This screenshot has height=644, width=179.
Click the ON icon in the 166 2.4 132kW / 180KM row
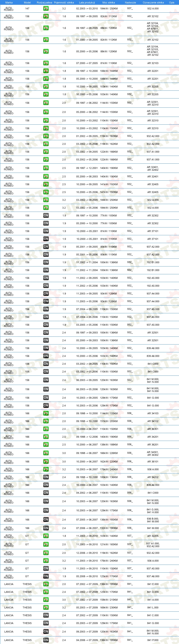pos(46,528)
